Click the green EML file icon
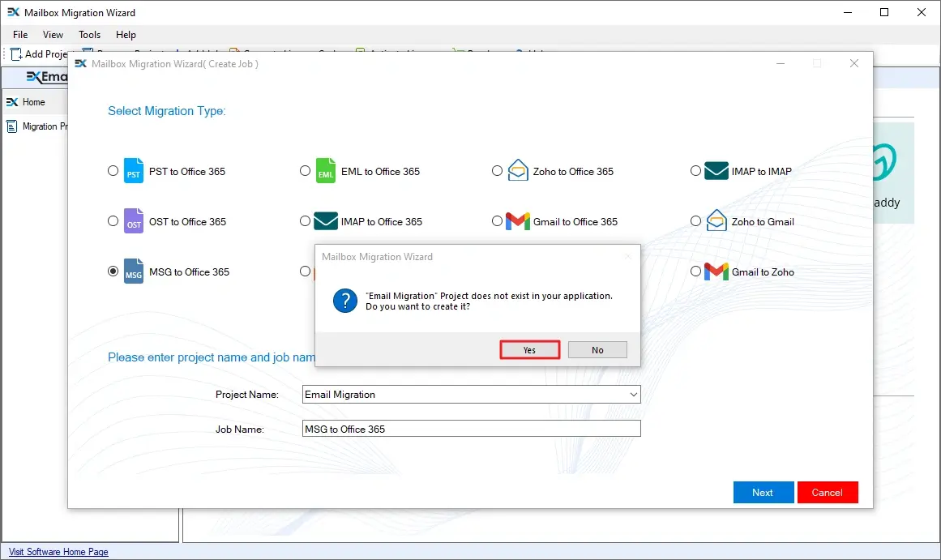 click(325, 171)
